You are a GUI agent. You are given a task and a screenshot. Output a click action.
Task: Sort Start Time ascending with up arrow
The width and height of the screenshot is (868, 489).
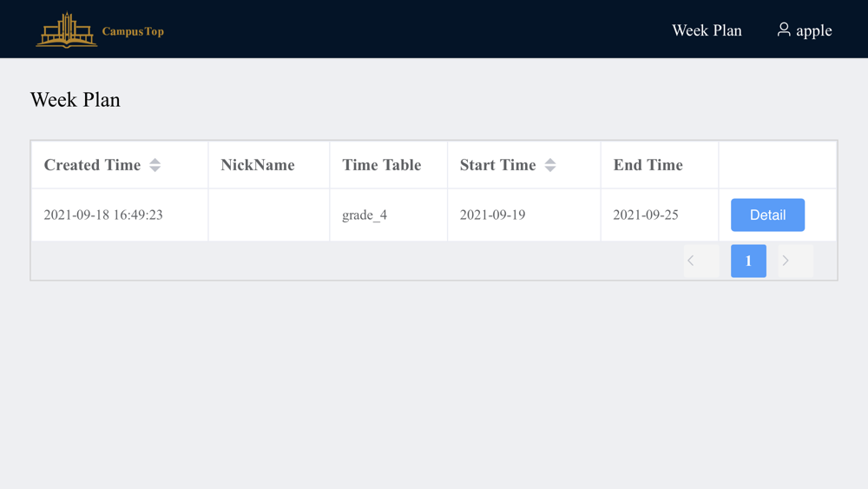pos(549,162)
